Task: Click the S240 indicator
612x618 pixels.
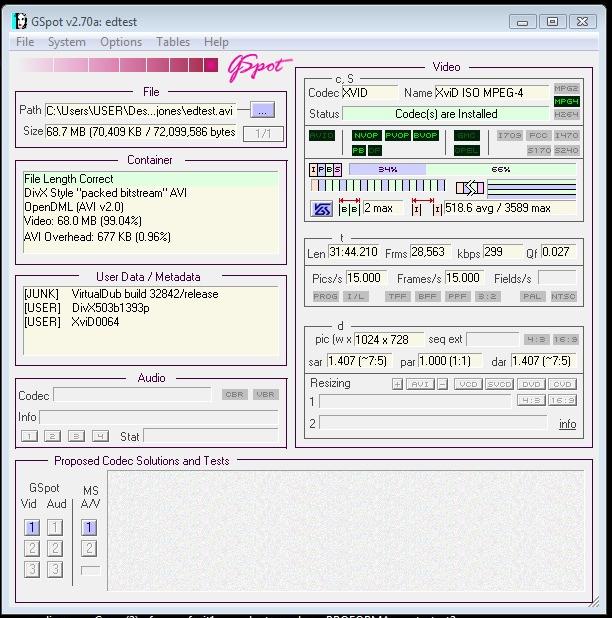Action: pyautogui.click(x=566, y=150)
